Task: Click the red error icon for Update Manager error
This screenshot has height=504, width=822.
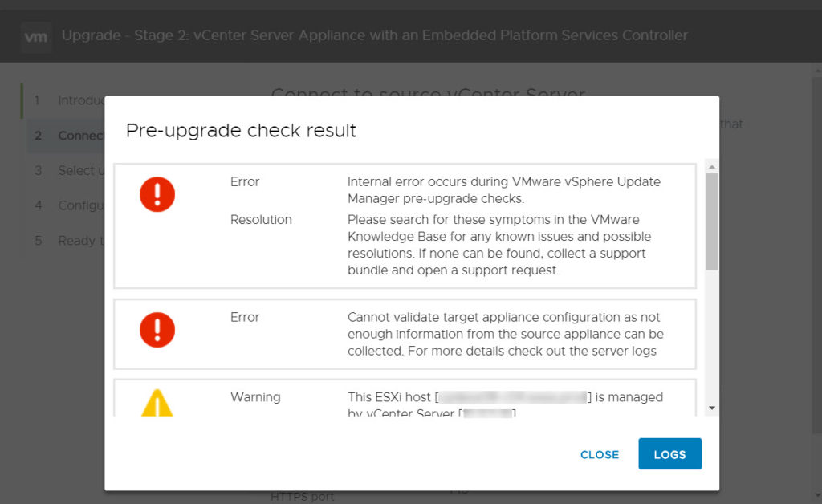Action: pos(157,194)
